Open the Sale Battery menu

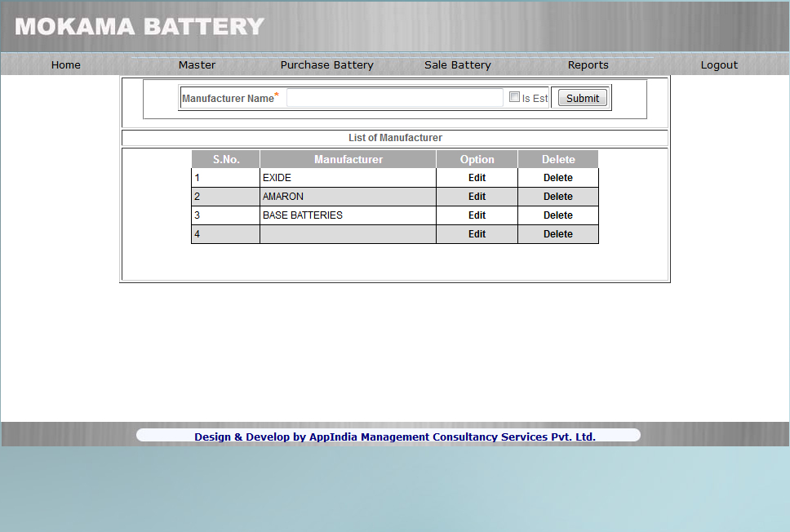(458, 65)
